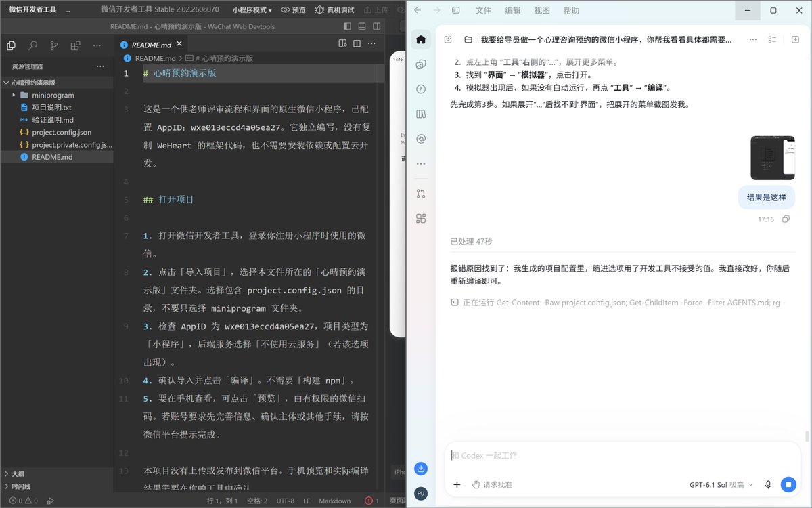Focus the 和 Codex 一起工作 message input
Image resolution: width=812 pixels, height=508 pixels.
point(623,455)
